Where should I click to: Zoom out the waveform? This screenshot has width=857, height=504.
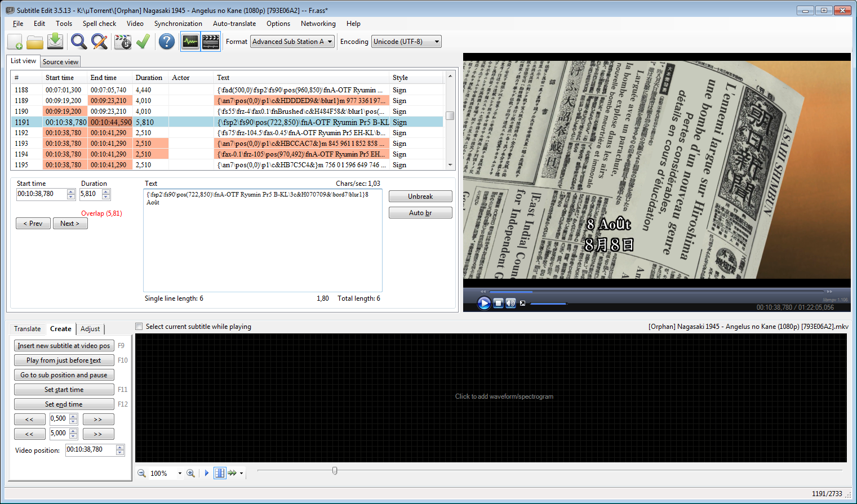click(142, 473)
